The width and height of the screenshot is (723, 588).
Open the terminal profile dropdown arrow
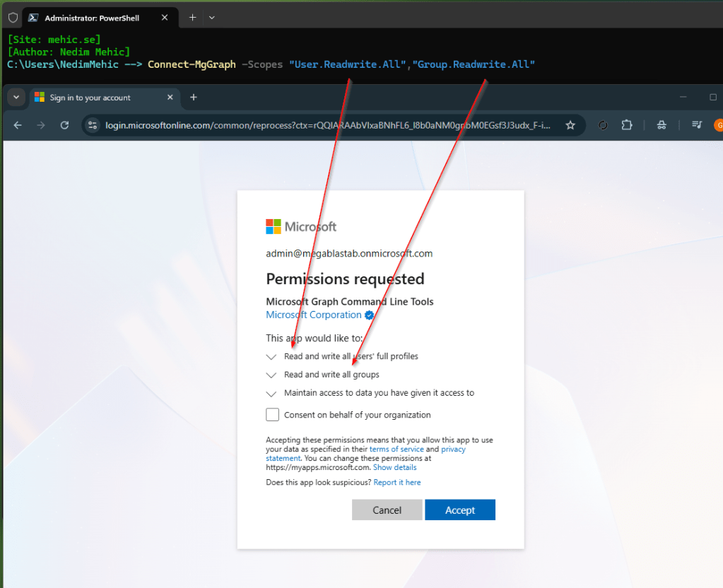point(212,17)
